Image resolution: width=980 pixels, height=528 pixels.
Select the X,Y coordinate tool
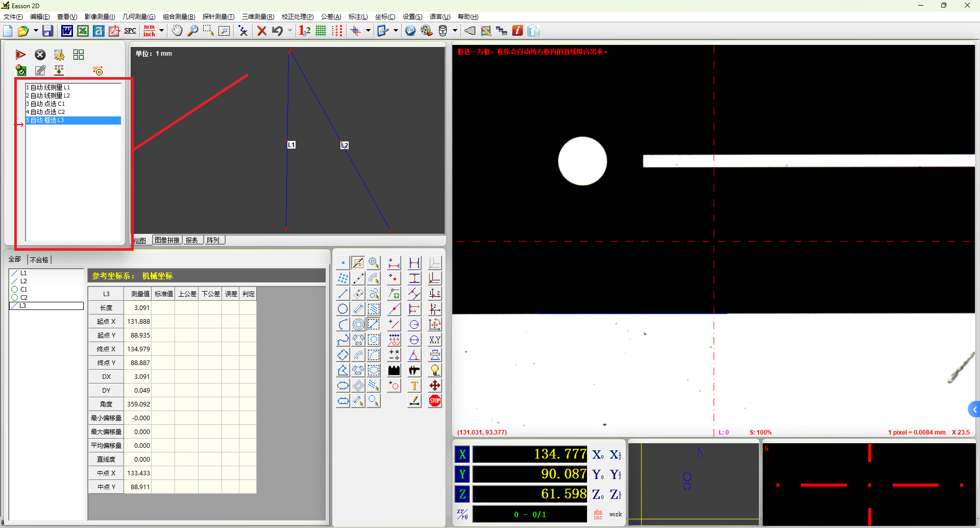pos(435,340)
